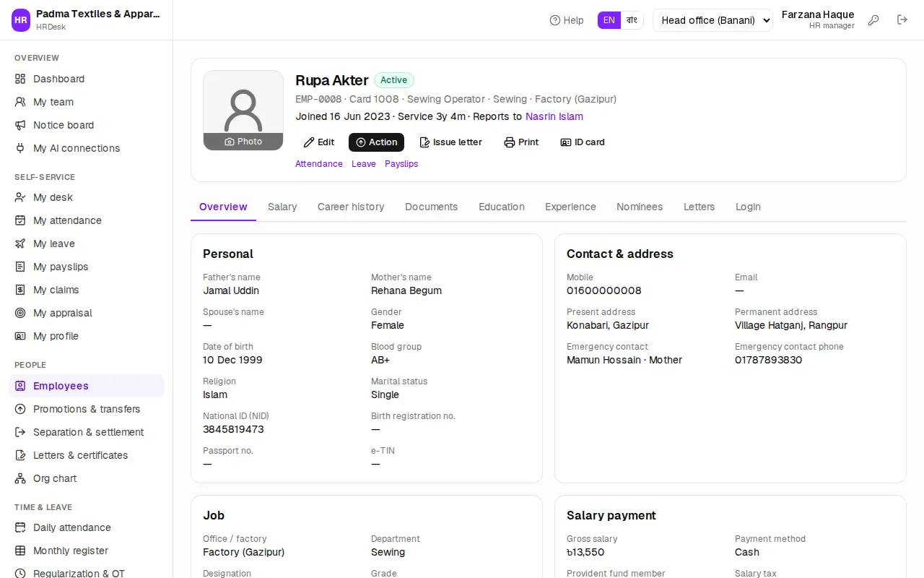Open My claims

click(x=87, y=290)
